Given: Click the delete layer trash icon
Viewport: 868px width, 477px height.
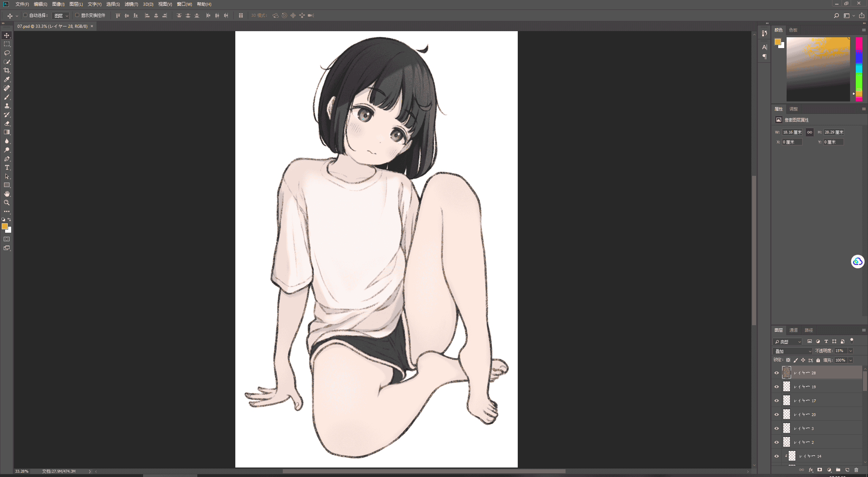Looking at the screenshot, I should (856, 470).
